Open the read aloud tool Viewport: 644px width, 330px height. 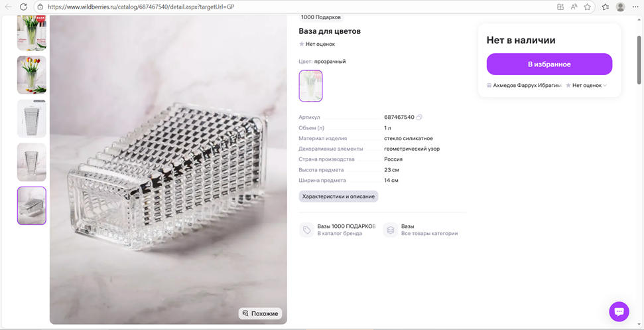pos(574,7)
